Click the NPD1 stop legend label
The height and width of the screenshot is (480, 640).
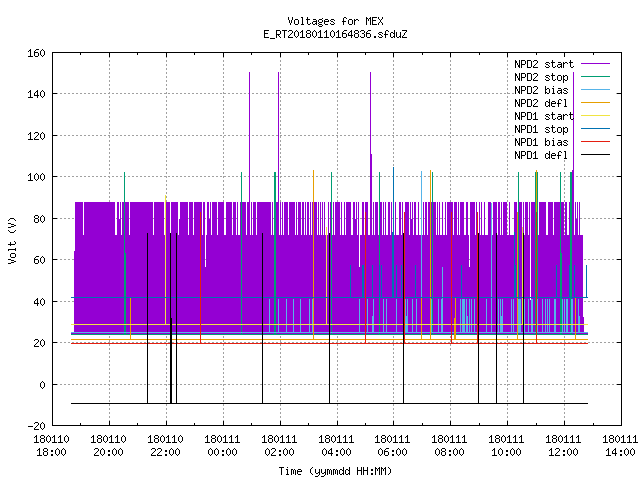pyautogui.click(x=541, y=129)
